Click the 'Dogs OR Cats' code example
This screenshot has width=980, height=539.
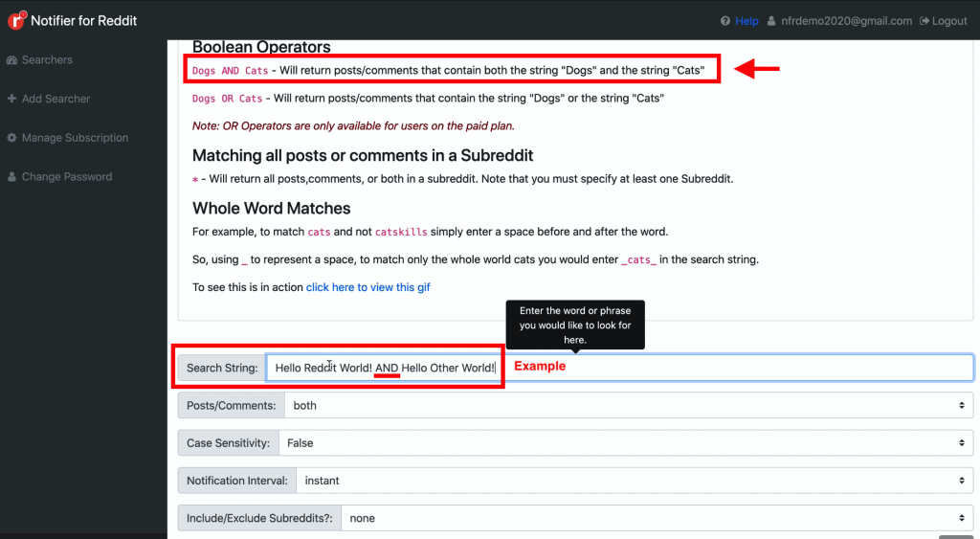pos(227,99)
